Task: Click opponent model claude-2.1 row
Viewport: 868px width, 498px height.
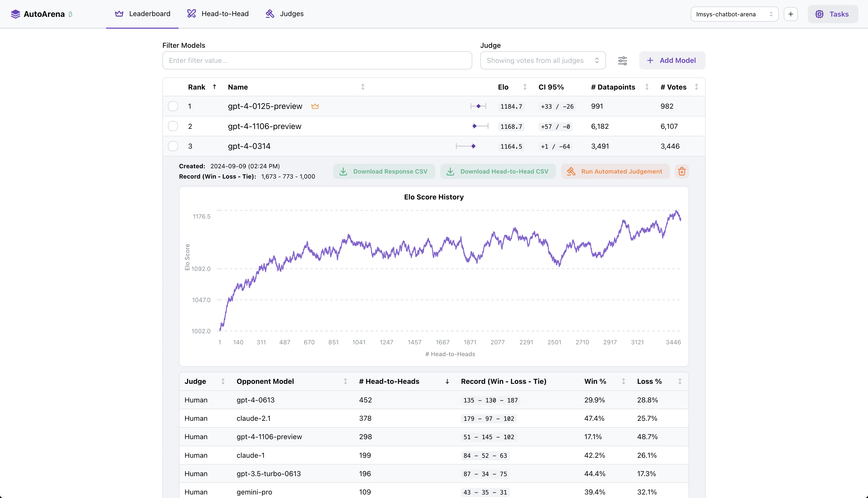Action: [x=434, y=418]
